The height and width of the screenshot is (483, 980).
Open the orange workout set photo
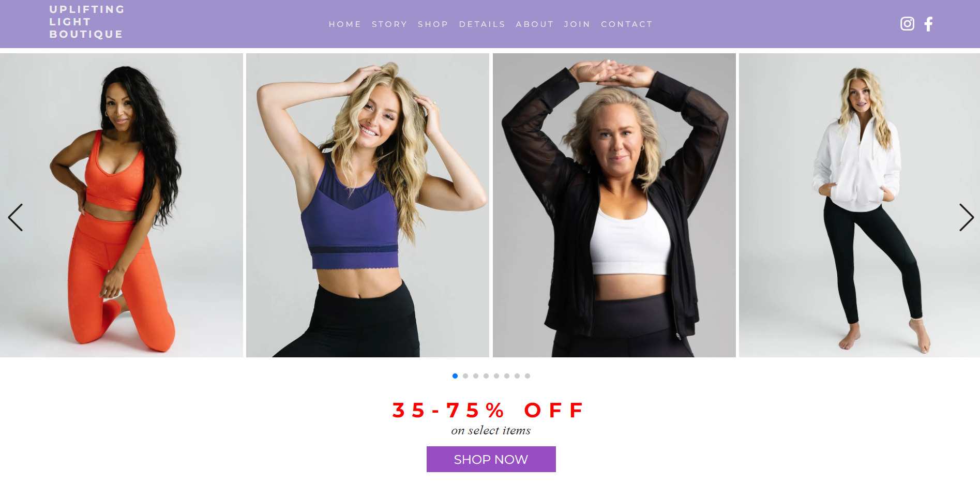[122, 205]
